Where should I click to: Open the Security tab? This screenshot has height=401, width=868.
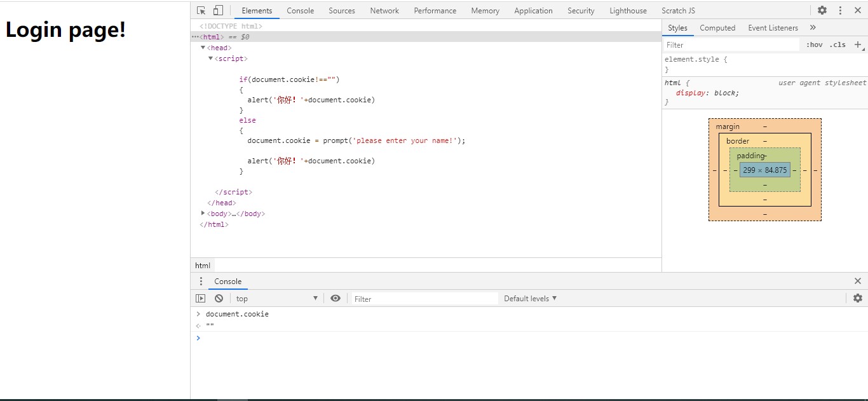pyautogui.click(x=581, y=11)
